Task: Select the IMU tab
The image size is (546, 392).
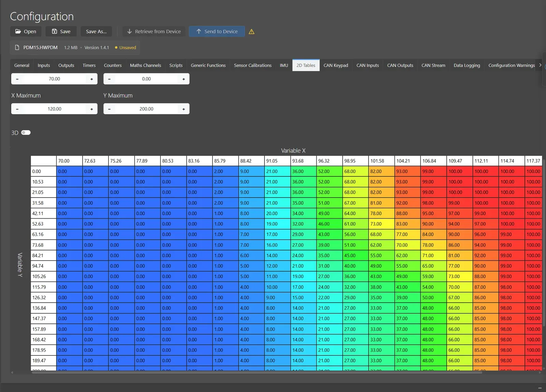Action: coord(284,66)
